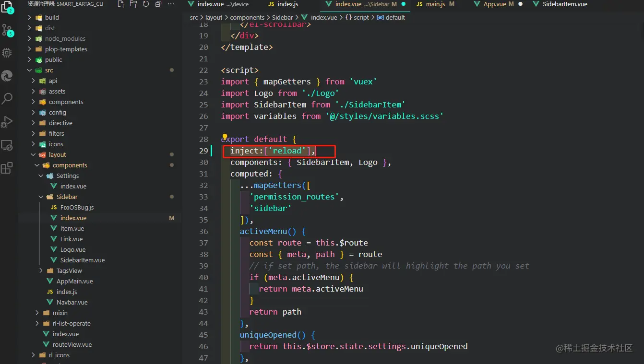Screen dimensions: 644x364
Task: Click 'components' in the breadcrumb path
Action: point(247,17)
